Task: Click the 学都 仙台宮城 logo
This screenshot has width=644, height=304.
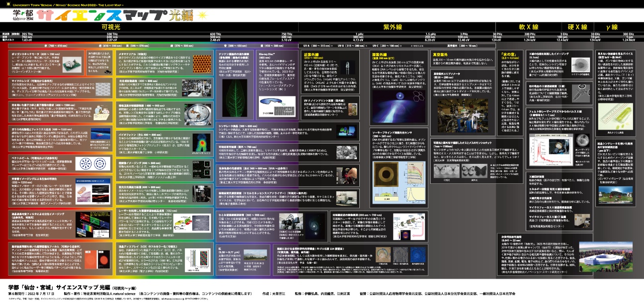Action: click(x=23, y=15)
